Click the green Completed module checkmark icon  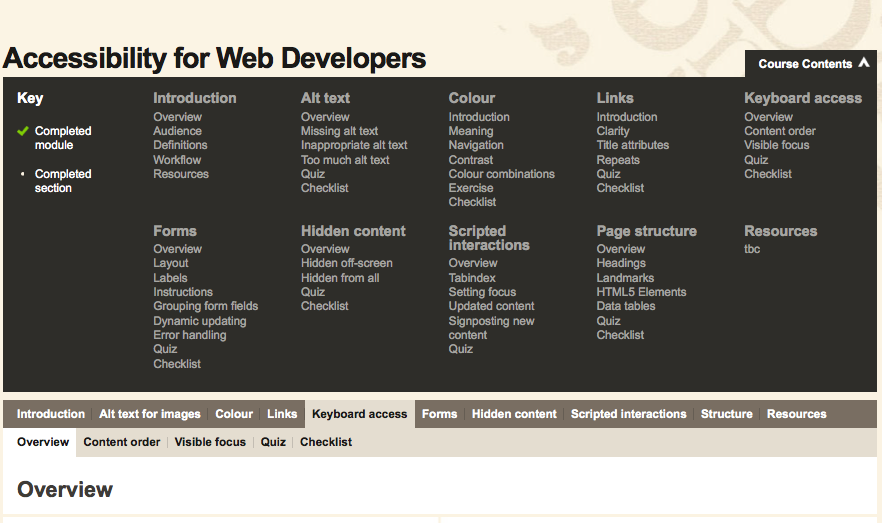coord(23,131)
